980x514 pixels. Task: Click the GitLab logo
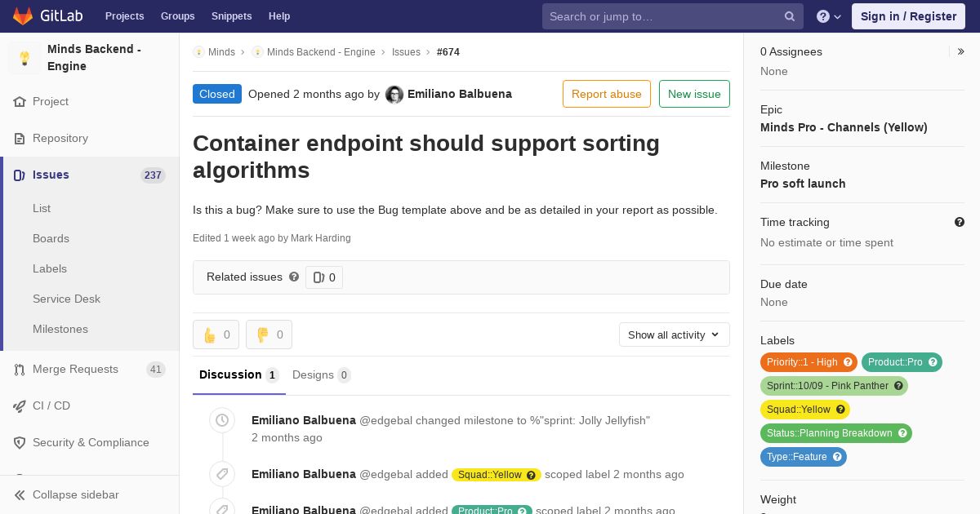point(47,16)
